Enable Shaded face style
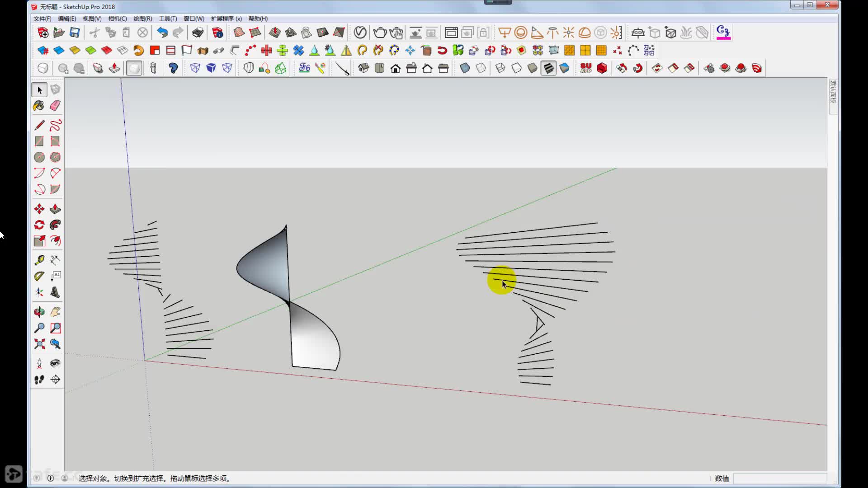The height and width of the screenshot is (488, 868). (x=533, y=68)
